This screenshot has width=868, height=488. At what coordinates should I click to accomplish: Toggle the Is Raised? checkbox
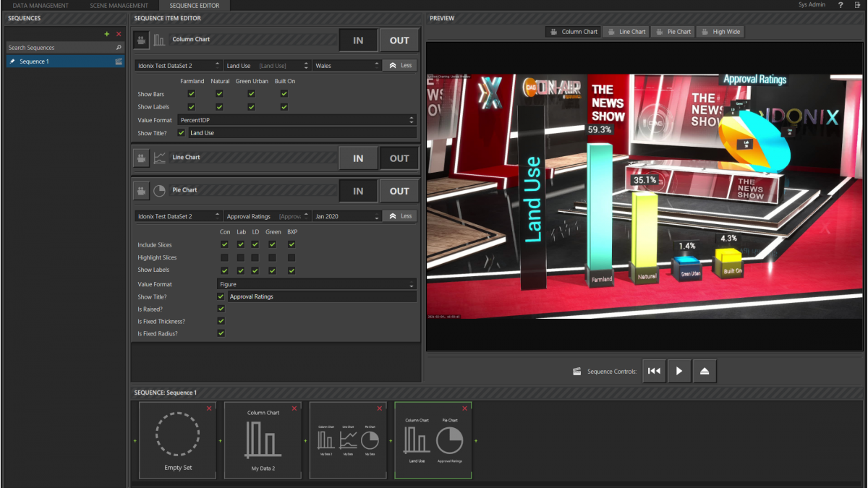[x=220, y=309]
